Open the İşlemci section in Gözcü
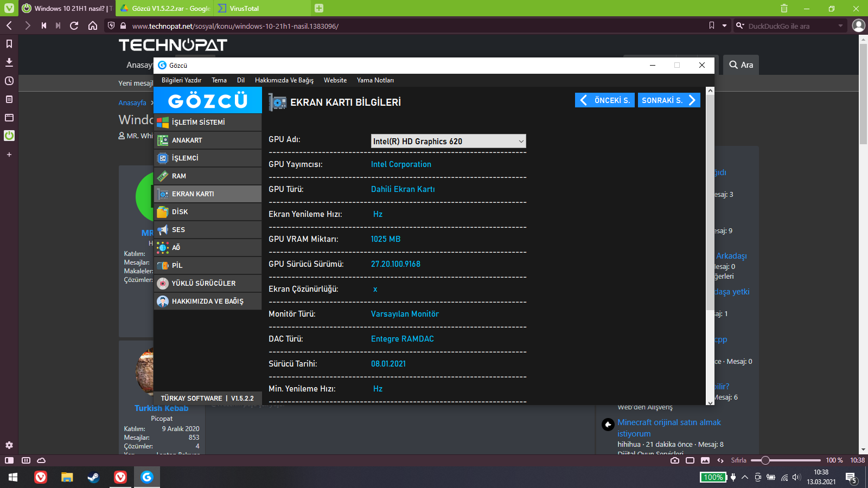Screen dimensions: 868x488 pos(208,158)
